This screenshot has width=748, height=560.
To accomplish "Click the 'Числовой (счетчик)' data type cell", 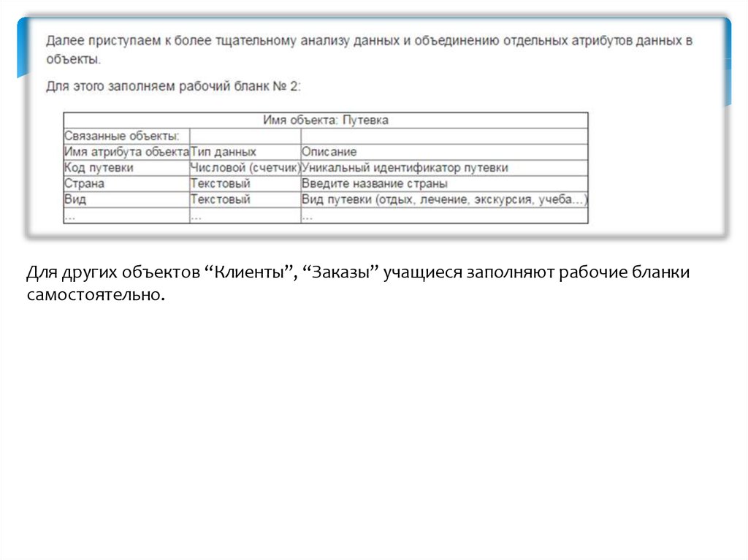I will (245, 168).
